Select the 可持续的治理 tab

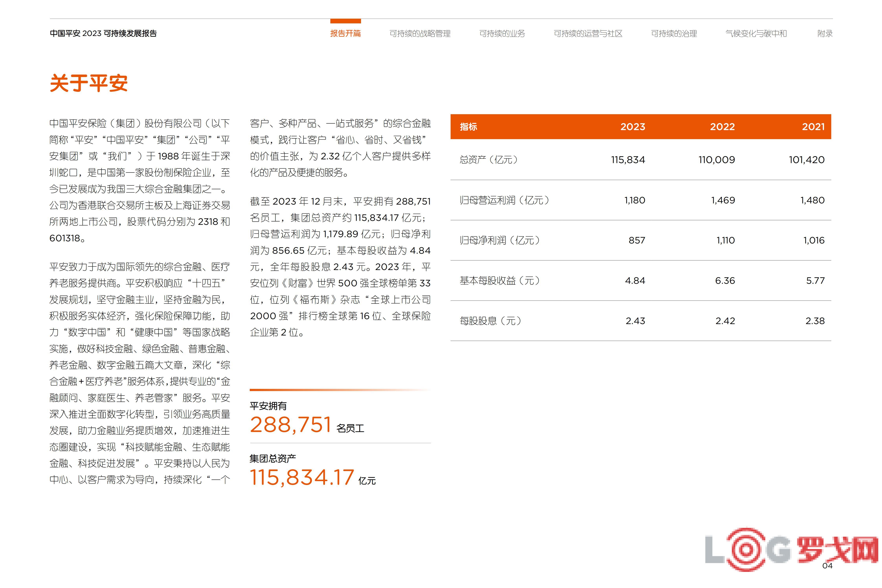click(673, 33)
